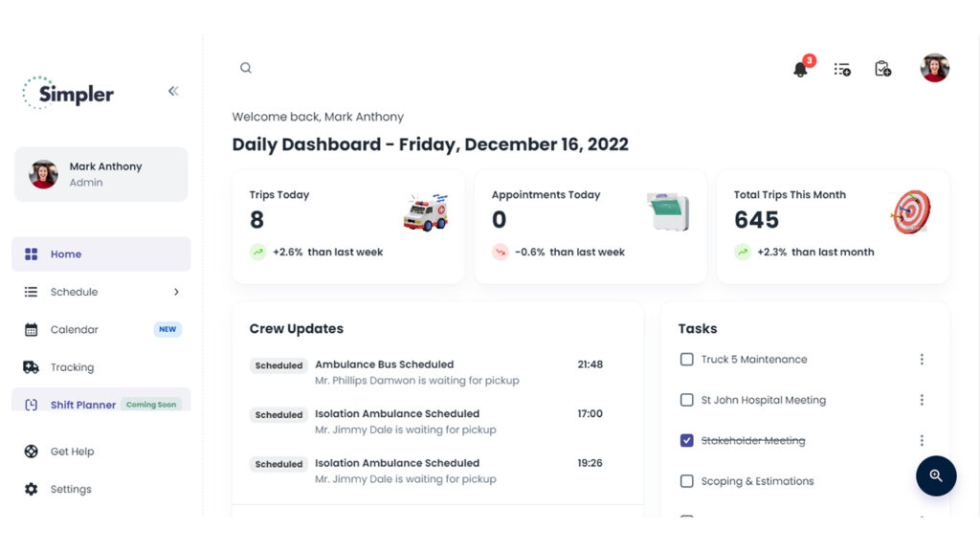Image resolution: width=980 pixels, height=551 pixels.
Task: Open Shift Planner marked Coming Soon
Action: (x=81, y=405)
